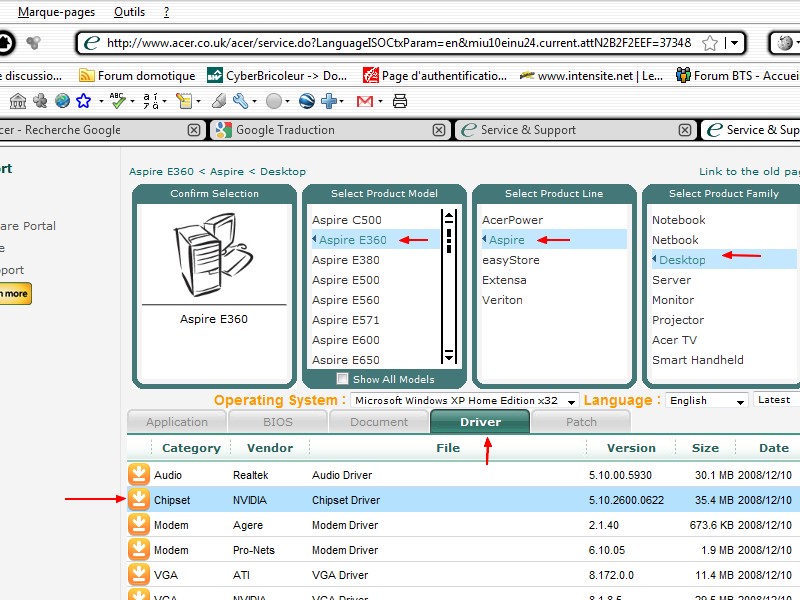Close the Google Traduction browser tab

[439, 130]
